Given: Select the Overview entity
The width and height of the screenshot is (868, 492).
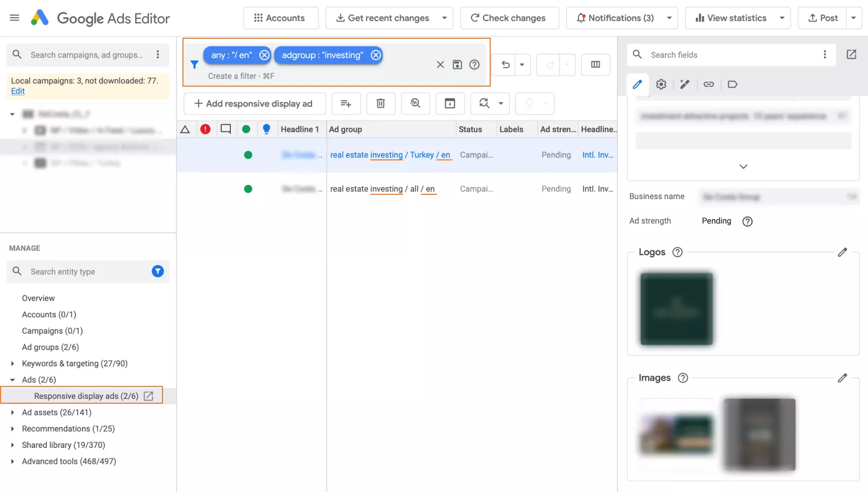Looking at the screenshot, I should tap(38, 298).
